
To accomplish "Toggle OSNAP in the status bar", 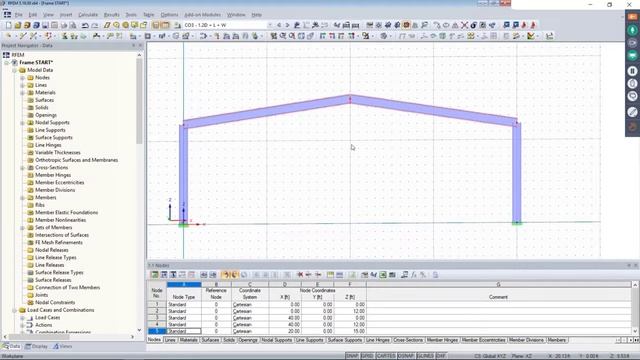I will point(406,356).
